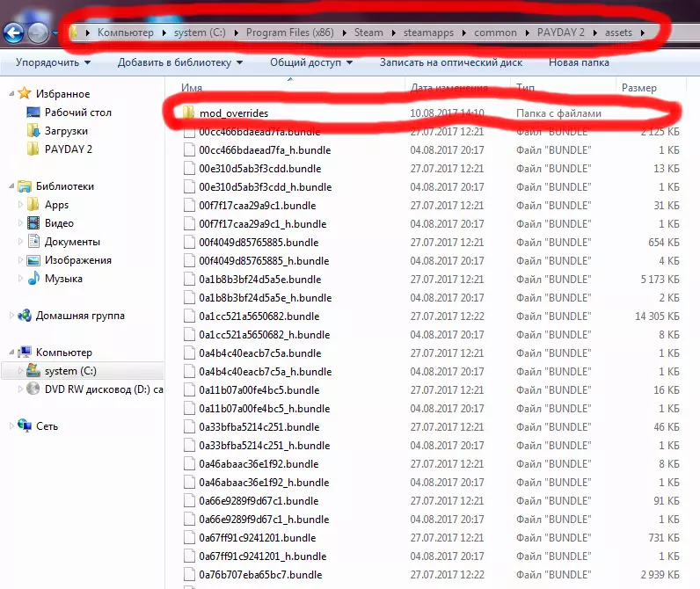700x589 pixels.
Task: Click the greyed Forward navigation arrow
Action: point(38,33)
